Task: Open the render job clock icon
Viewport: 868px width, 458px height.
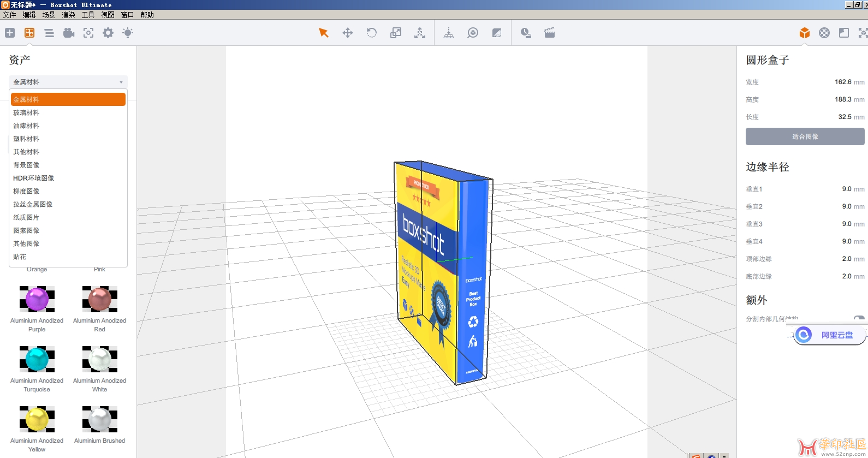Action: pyautogui.click(x=526, y=33)
